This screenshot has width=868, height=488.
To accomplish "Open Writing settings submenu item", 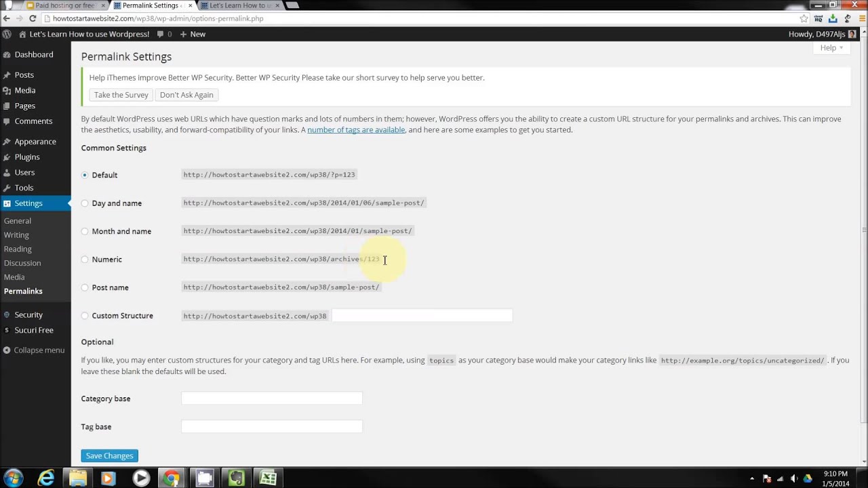I will 16,235.
